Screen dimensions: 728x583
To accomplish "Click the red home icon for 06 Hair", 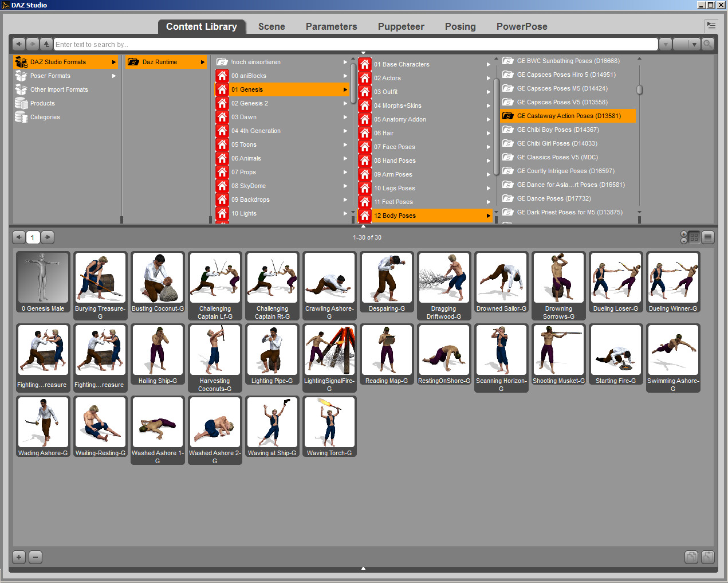I will (365, 133).
